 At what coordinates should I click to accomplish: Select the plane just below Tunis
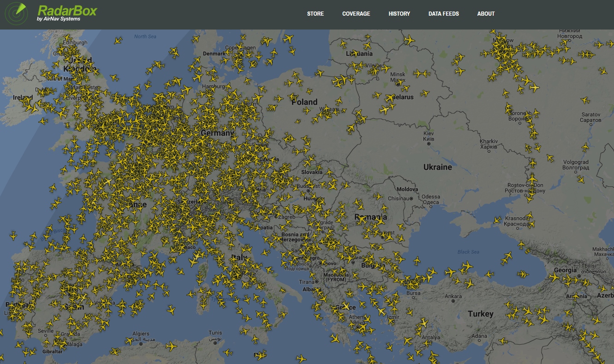227,353
